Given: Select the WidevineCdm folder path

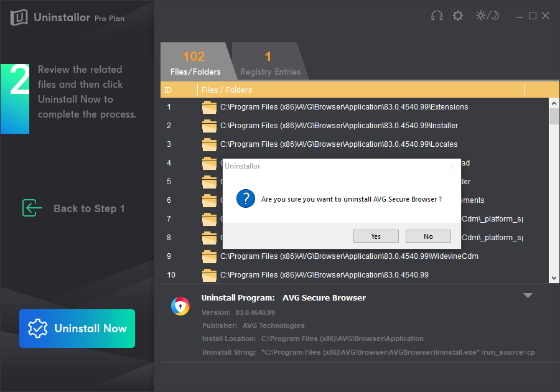Looking at the screenshot, I should coord(349,256).
